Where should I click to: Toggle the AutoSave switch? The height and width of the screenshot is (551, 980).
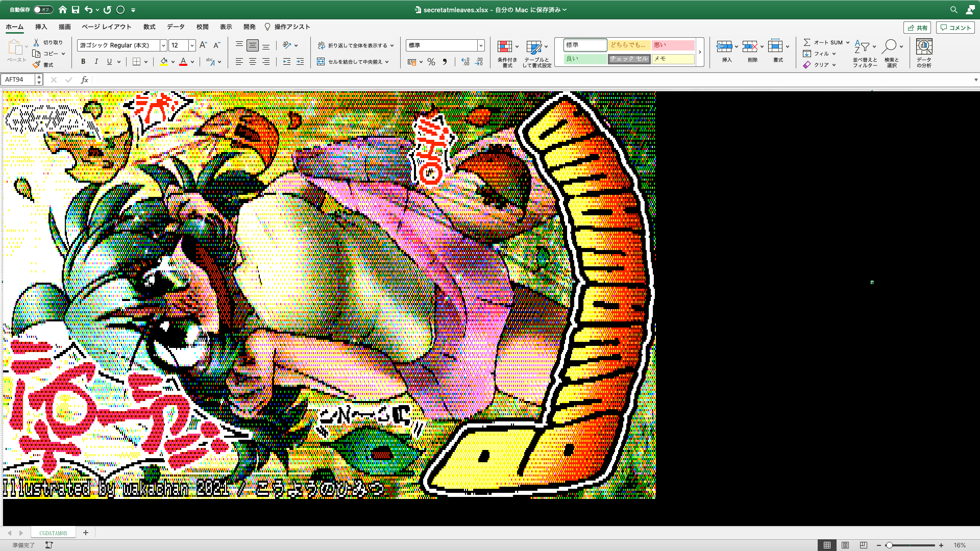click(x=43, y=10)
